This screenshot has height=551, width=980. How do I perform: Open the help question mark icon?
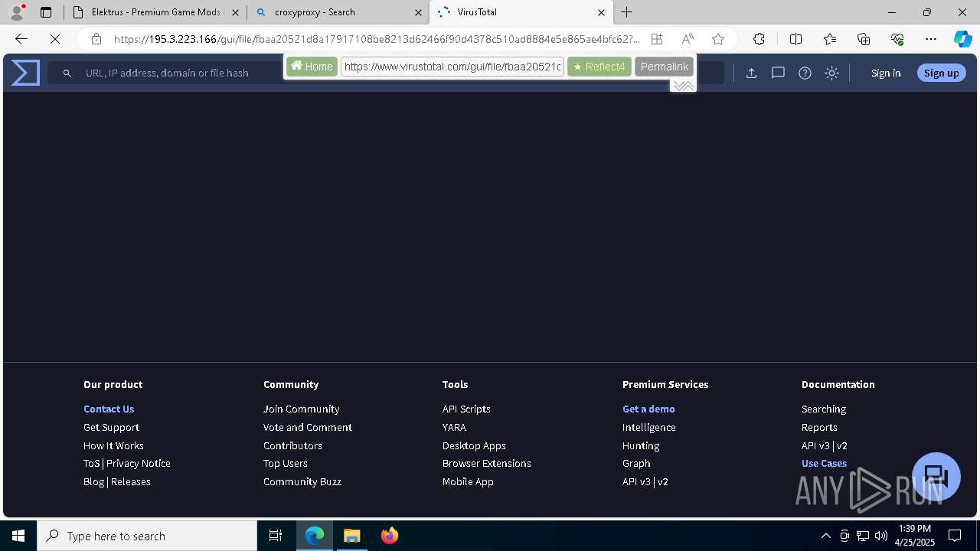(x=805, y=73)
